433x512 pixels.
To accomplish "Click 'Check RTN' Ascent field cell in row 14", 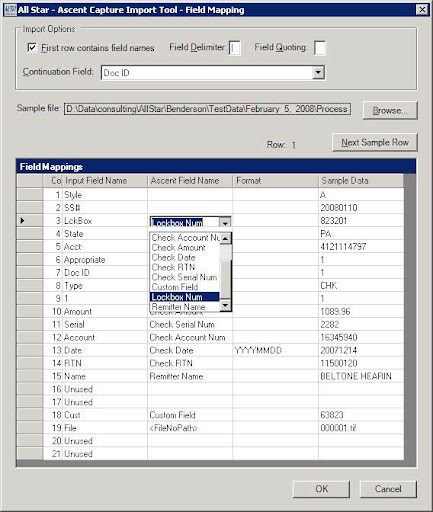I will pos(190,363).
